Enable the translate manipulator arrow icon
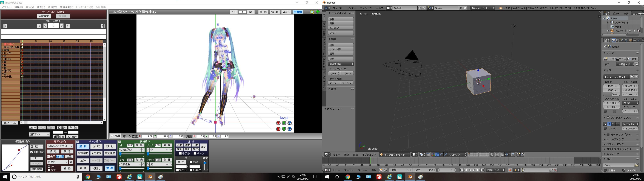Viewport: 644px width, 181px height. pos(437,154)
